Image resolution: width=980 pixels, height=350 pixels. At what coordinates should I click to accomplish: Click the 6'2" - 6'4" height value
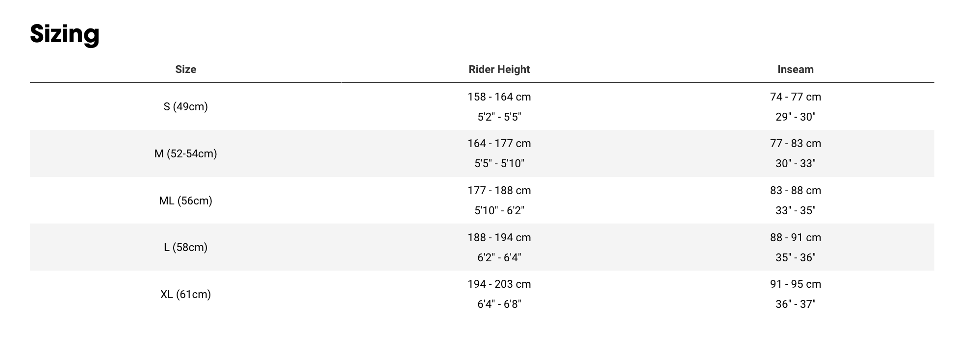point(499,257)
